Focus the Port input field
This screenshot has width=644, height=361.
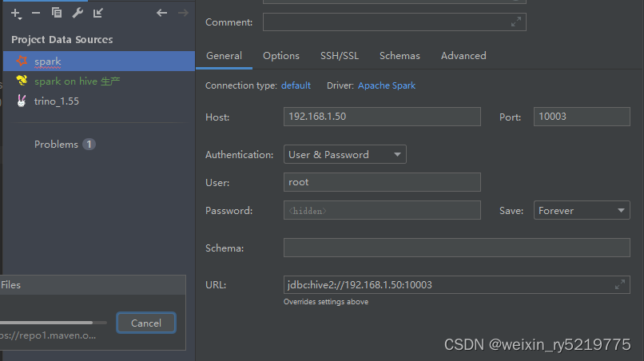(x=582, y=117)
